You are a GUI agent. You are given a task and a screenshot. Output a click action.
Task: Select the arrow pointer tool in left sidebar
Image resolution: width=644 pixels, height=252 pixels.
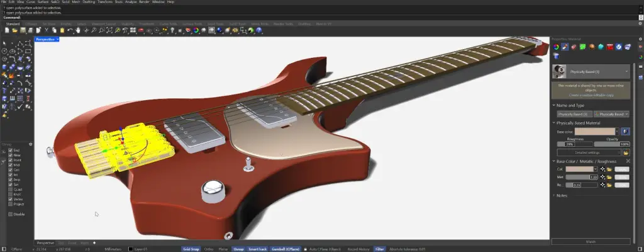point(4,43)
